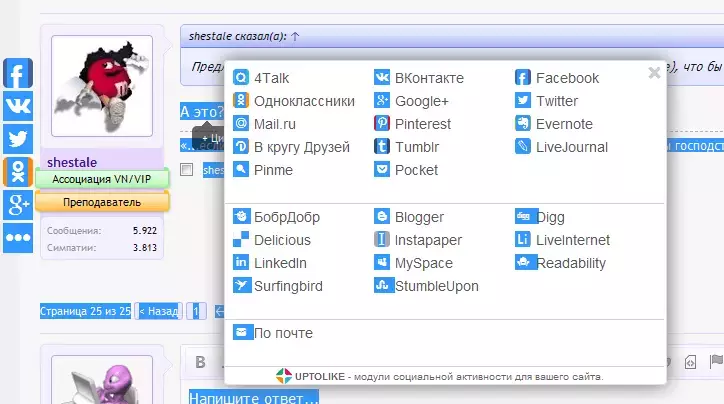This screenshot has height=404, width=724.
Task: Follow quote arrow next to shestale сказал(а)
Action: (x=295, y=36)
